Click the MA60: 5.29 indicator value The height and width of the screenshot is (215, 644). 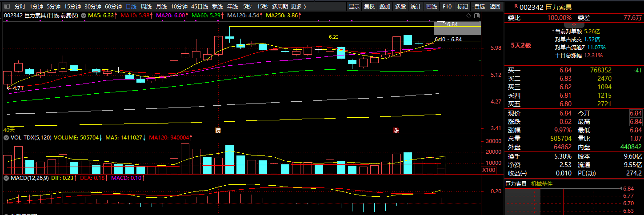click(x=208, y=16)
